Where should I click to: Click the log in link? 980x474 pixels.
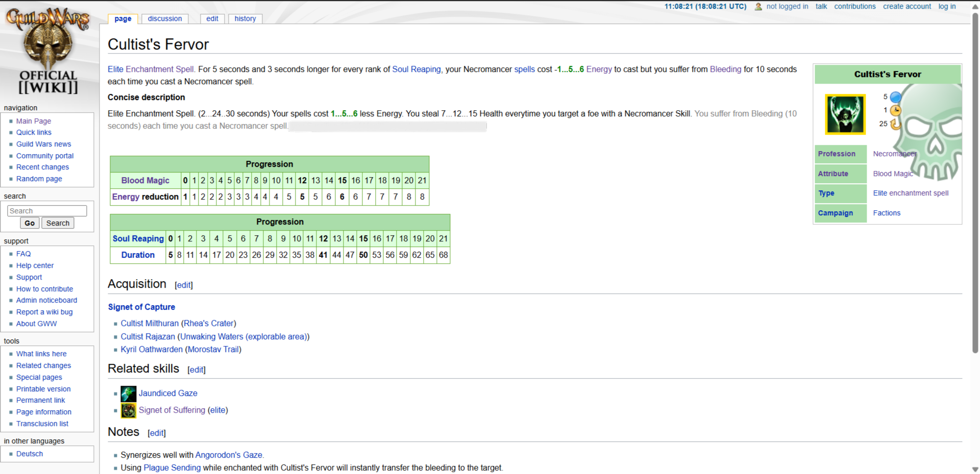[x=947, y=7]
